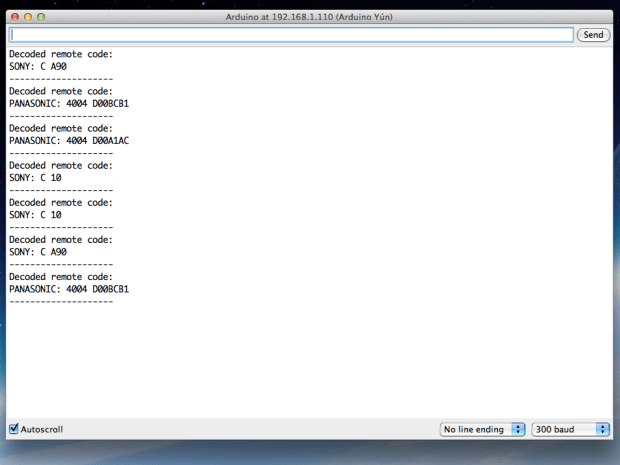Zoom the window with green button
The width and height of the screenshot is (620, 465).
click(x=41, y=17)
